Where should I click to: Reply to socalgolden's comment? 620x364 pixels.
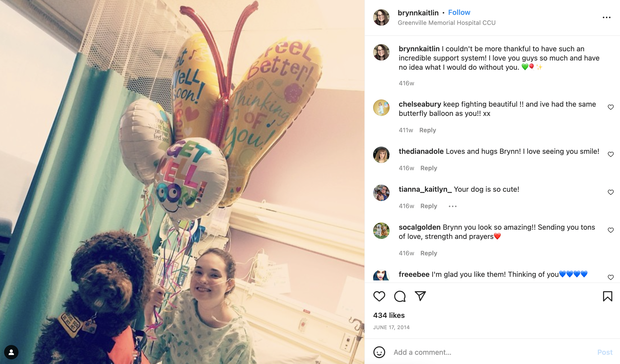click(429, 253)
